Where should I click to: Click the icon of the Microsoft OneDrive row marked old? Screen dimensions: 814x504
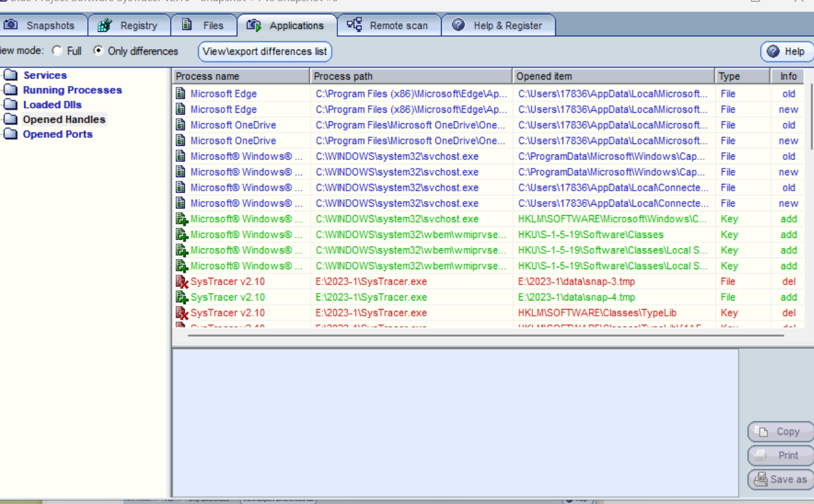point(181,125)
